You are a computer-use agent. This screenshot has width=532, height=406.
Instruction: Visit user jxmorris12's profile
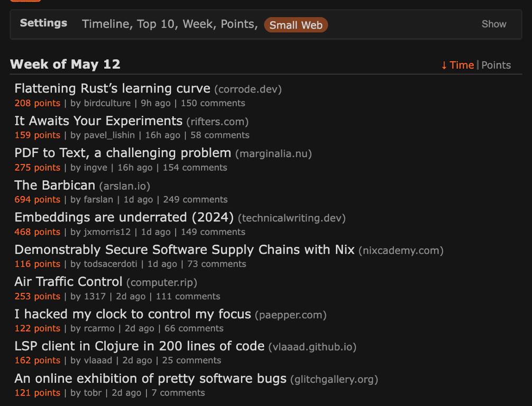pos(107,232)
